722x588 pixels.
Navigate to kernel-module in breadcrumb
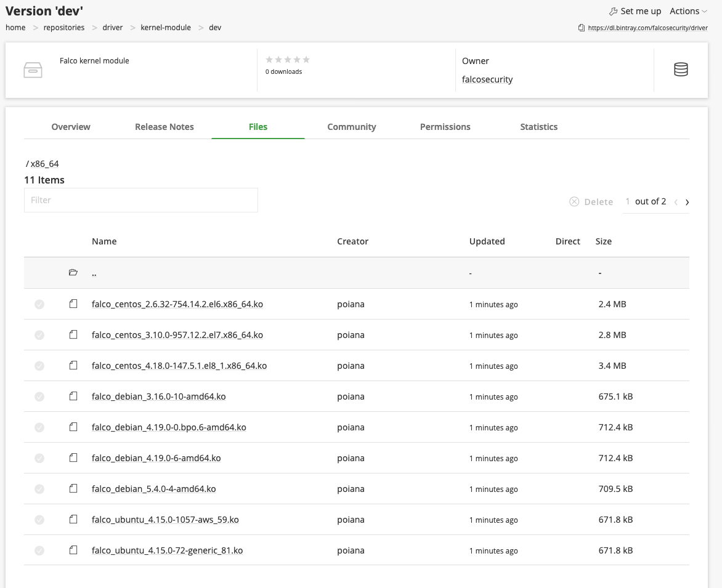[166, 28]
